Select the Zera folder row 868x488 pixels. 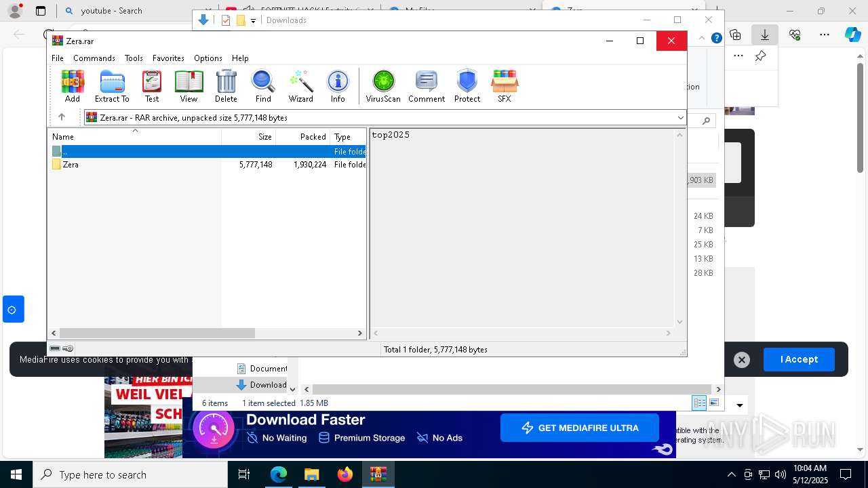point(208,165)
